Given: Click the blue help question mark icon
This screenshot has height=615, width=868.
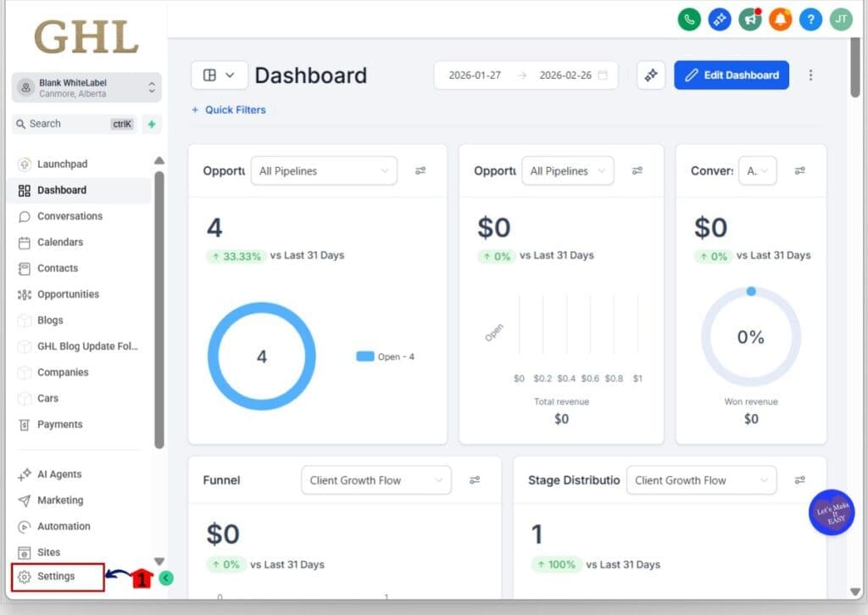Looking at the screenshot, I should [x=810, y=19].
